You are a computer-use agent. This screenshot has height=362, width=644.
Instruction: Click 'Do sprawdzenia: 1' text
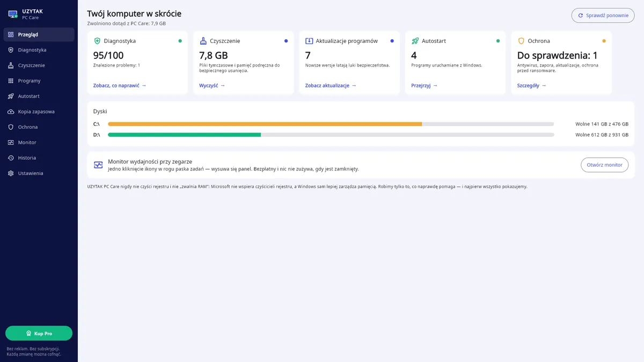pos(557,55)
